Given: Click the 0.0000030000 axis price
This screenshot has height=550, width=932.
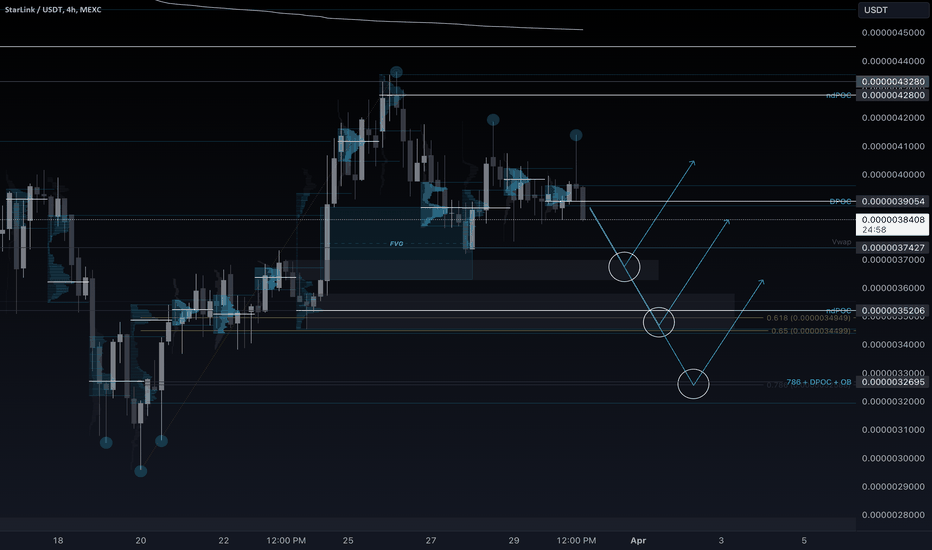Looking at the screenshot, I should click(x=893, y=458).
